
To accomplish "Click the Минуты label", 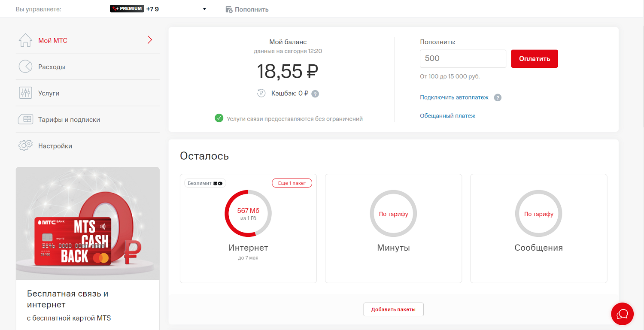I will click(x=393, y=248).
